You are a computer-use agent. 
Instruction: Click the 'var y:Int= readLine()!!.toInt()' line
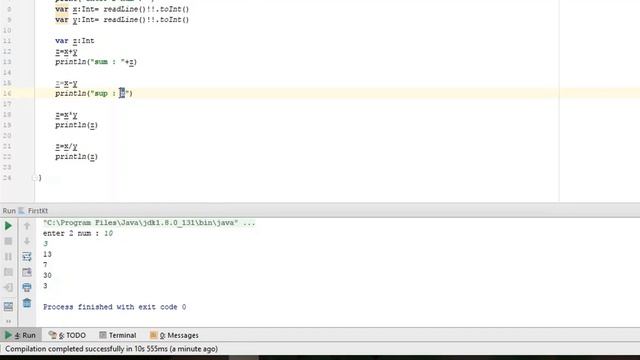[122, 20]
